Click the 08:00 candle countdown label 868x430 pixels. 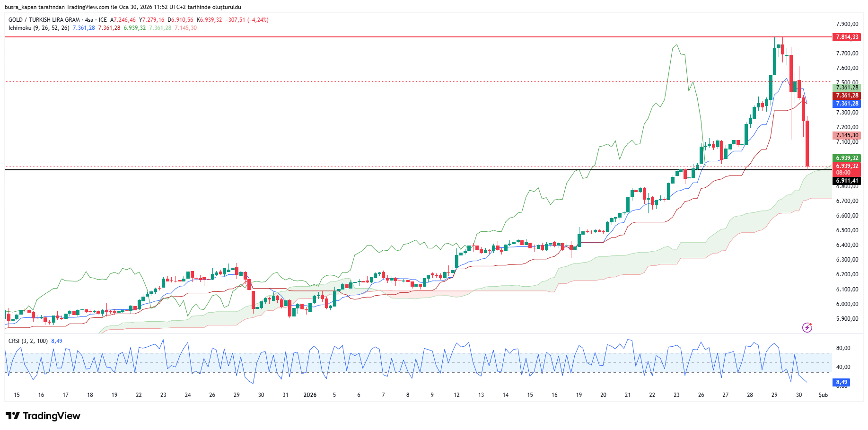[843, 173]
